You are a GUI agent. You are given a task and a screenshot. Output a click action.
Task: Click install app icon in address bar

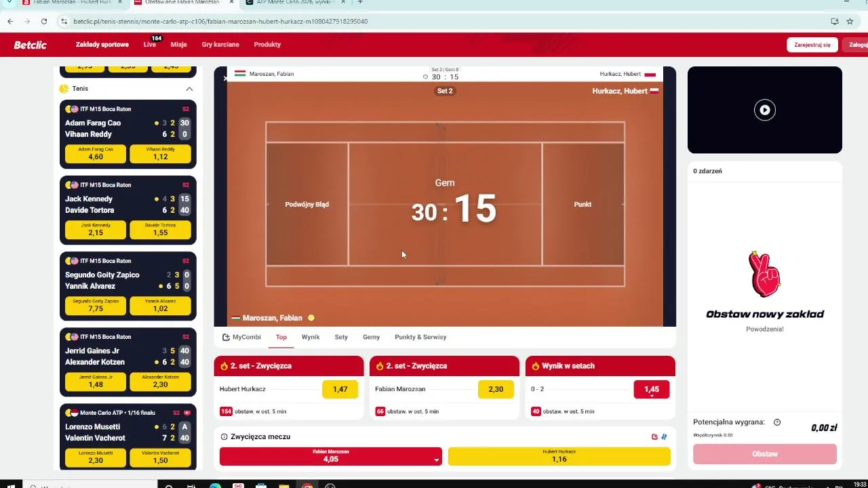pos(835,22)
